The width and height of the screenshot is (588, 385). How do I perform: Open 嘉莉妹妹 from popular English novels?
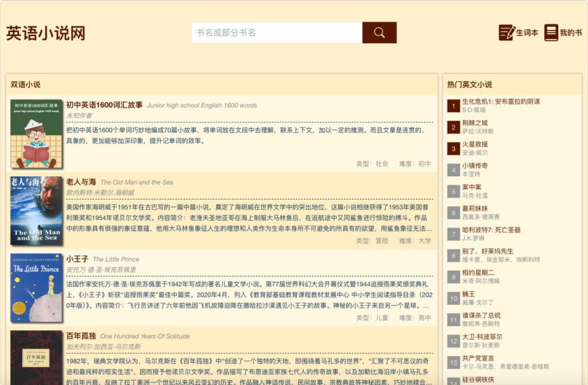coord(475,209)
